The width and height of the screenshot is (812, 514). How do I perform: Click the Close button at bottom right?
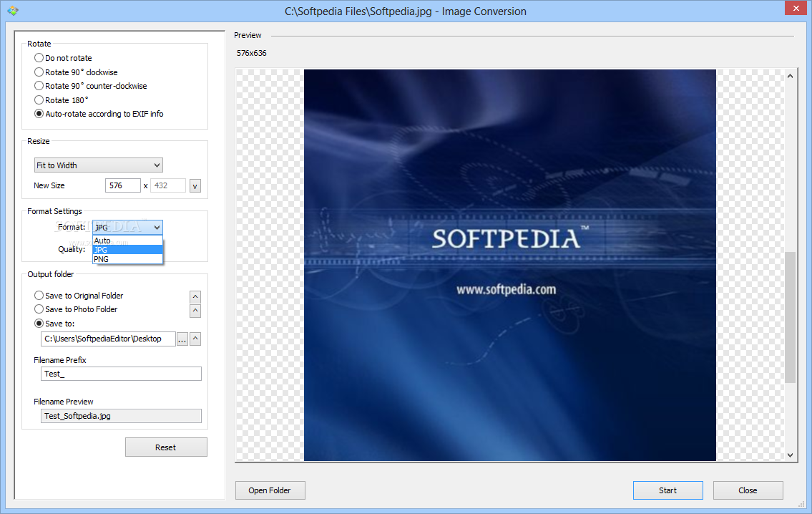748,490
